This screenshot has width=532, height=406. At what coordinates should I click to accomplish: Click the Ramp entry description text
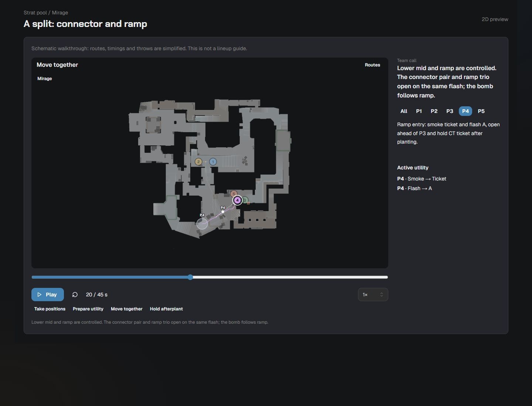[x=449, y=133]
